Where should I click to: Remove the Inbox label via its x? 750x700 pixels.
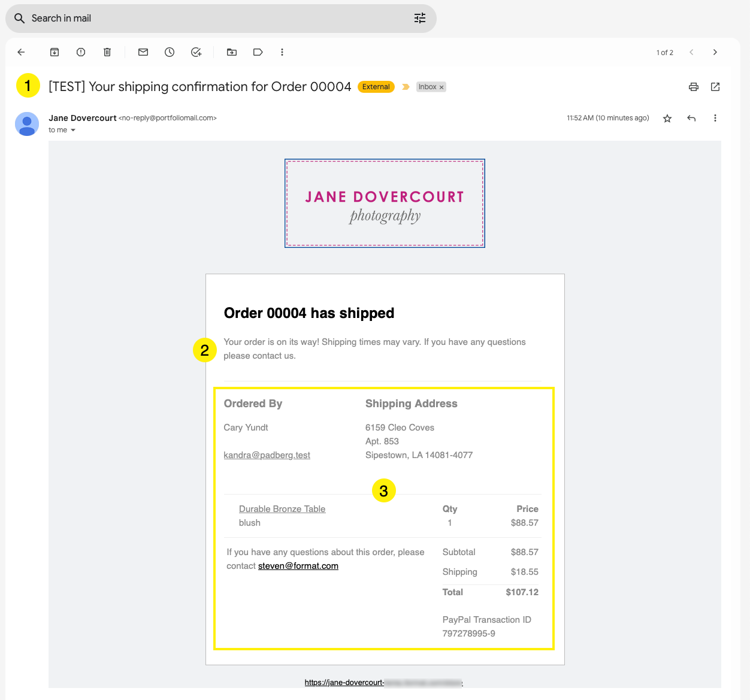[x=441, y=87]
